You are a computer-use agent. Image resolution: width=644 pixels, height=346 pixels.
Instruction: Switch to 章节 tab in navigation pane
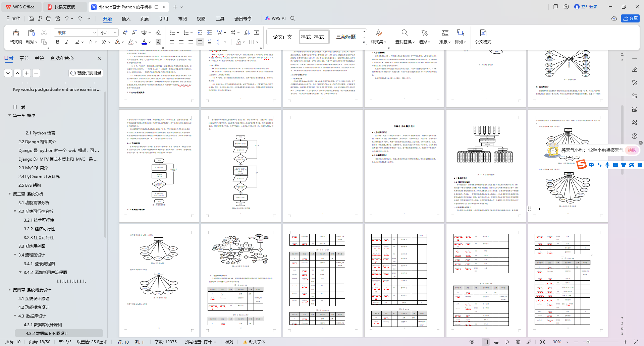point(24,58)
